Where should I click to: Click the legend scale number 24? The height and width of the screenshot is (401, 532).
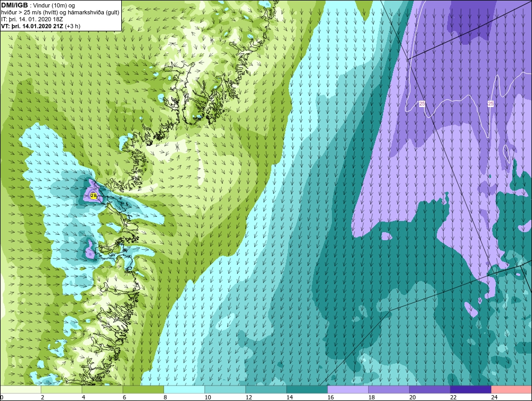(494, 397)
